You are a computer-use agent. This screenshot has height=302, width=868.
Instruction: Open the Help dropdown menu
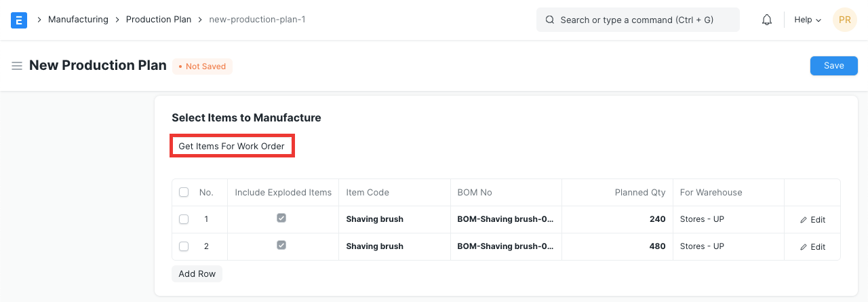tap(808, 20)
